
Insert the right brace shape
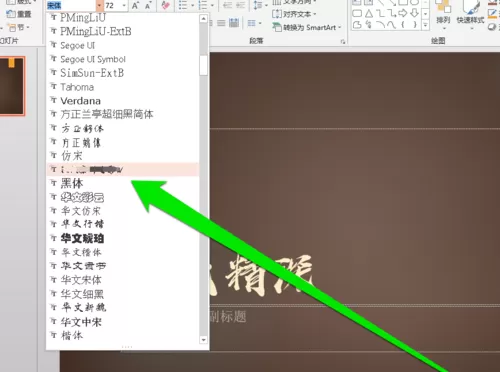[414, 25]
